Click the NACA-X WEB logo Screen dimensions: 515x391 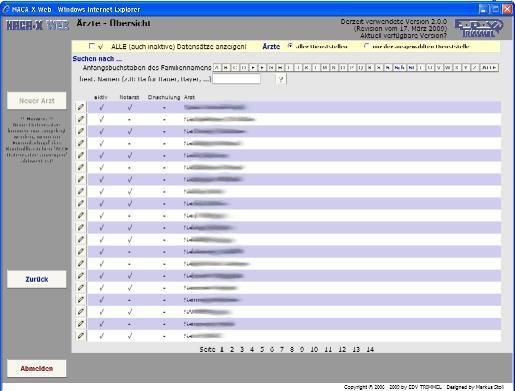click(37, 25)
